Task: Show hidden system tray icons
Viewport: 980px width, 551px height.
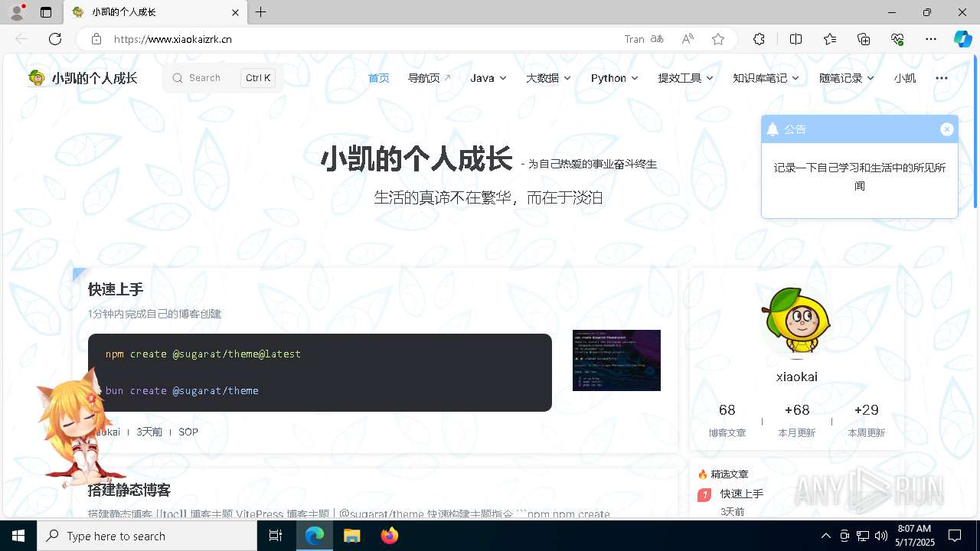Action: (x=825, y=536)
